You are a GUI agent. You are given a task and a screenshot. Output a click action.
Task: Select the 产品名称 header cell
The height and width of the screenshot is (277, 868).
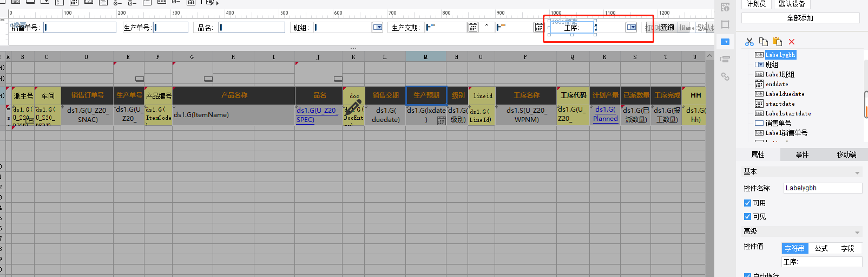point(234,95)
